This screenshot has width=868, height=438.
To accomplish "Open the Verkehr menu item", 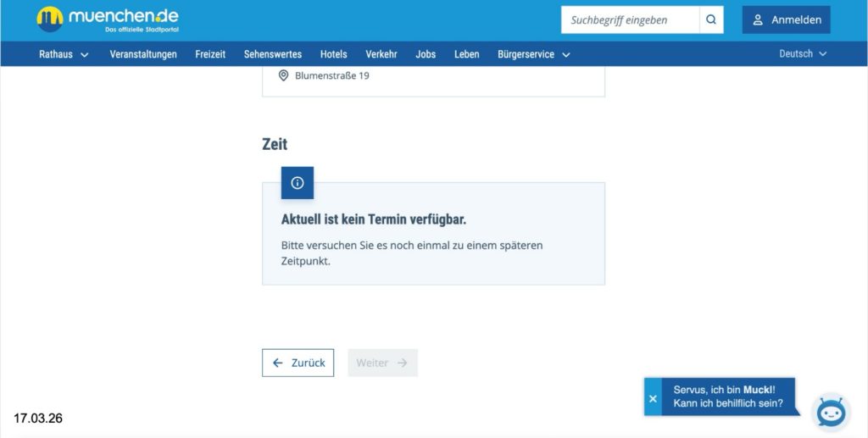I will 381,54.
